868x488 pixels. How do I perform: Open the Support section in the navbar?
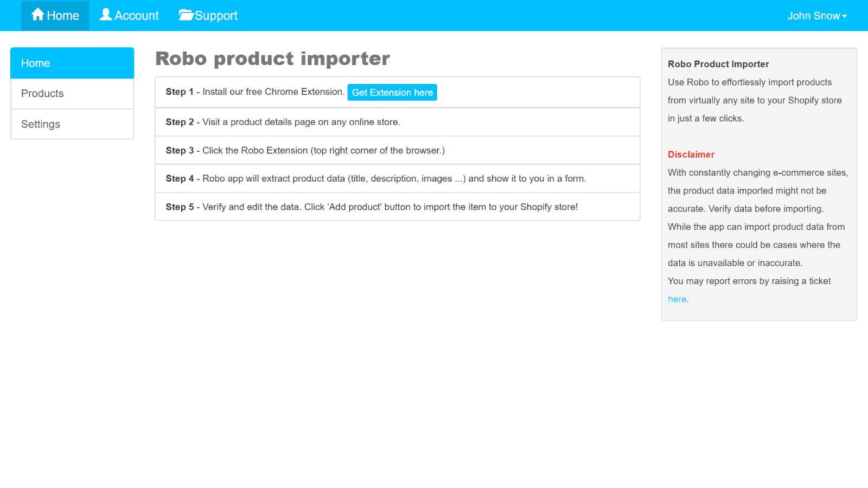216,15
